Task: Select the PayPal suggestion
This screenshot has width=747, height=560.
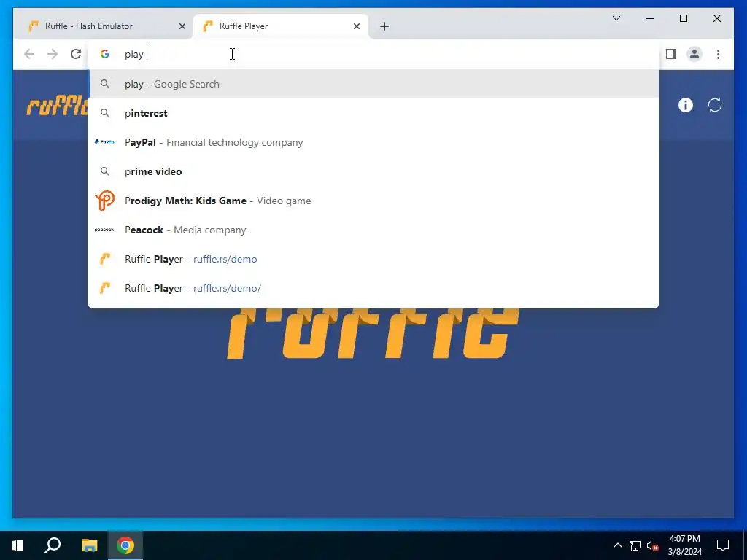Action: (x=373, y=142)
